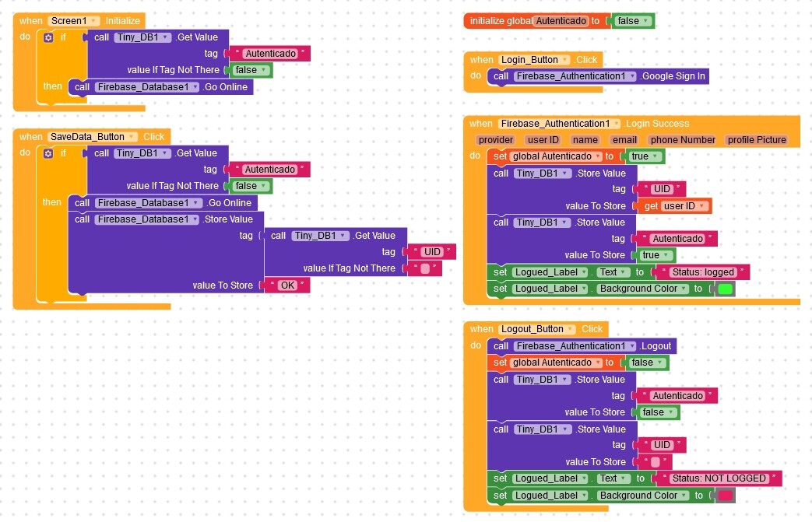Open global Autenticado dropdown in Logout set block

(556, 363)
